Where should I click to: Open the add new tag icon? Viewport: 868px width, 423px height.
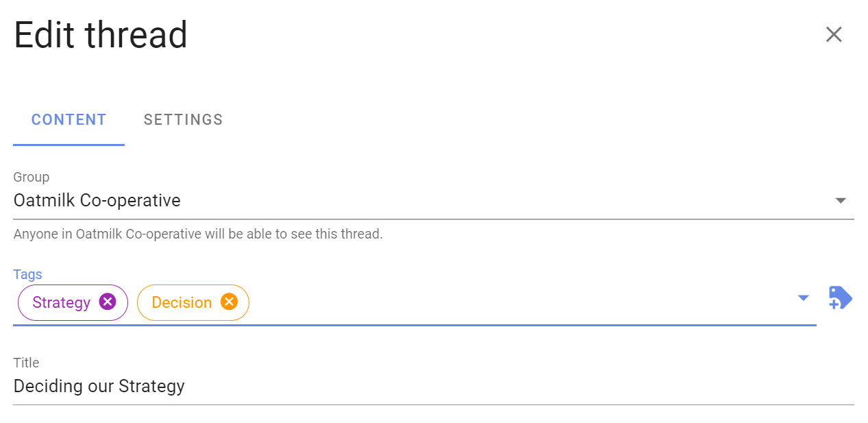(x=841, y=298)
